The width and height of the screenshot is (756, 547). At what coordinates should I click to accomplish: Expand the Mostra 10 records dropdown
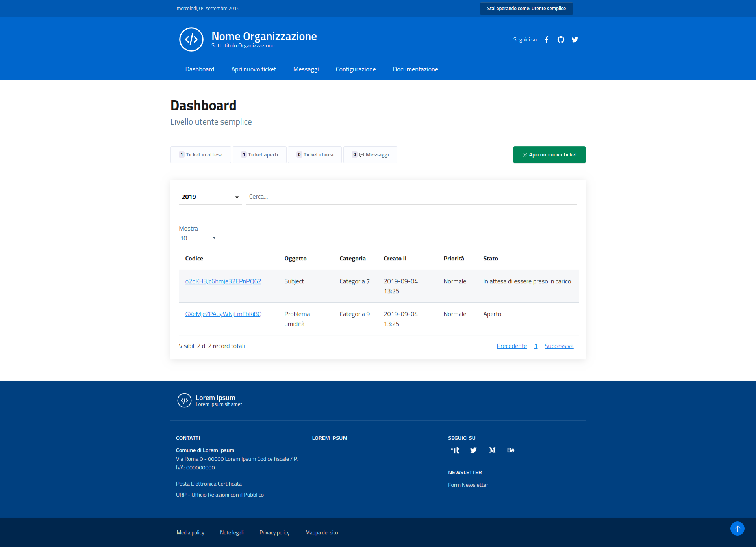coord(198,238)
